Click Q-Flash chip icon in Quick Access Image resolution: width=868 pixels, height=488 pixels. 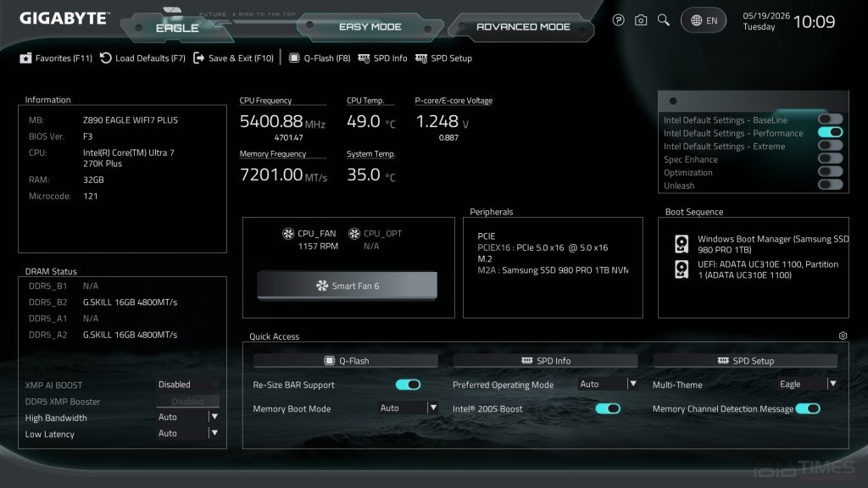point(330,361)
